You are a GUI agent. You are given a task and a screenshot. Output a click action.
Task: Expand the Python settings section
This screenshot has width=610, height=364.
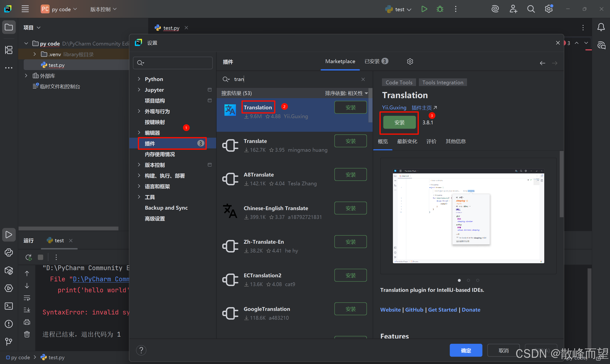[x=139, y=79]
